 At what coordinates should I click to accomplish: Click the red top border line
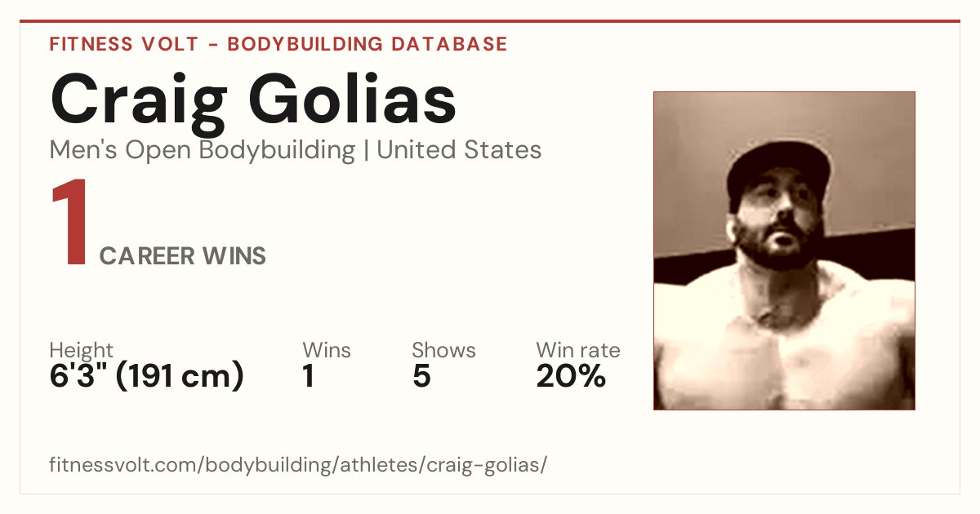pos(490,21)
